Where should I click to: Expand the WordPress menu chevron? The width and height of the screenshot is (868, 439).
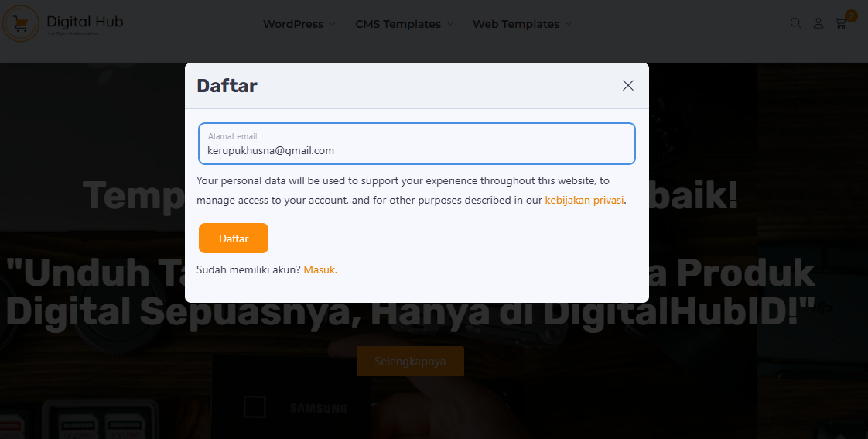(x=332, y=25)
